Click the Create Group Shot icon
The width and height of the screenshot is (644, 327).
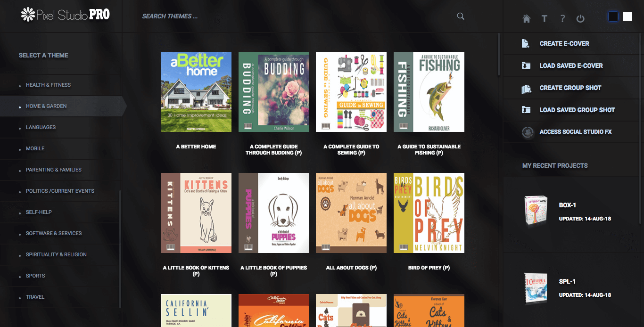pos(526,88)
